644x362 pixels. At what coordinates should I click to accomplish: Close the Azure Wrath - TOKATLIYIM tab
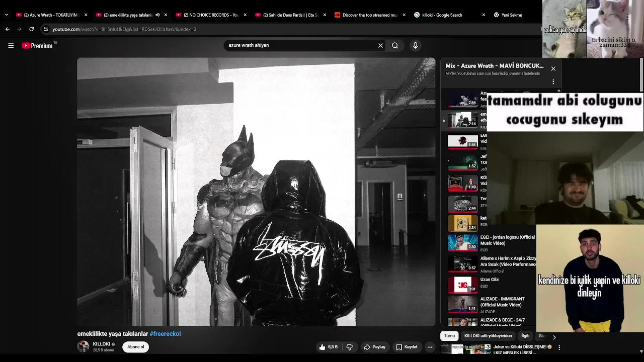coord(86,15)
